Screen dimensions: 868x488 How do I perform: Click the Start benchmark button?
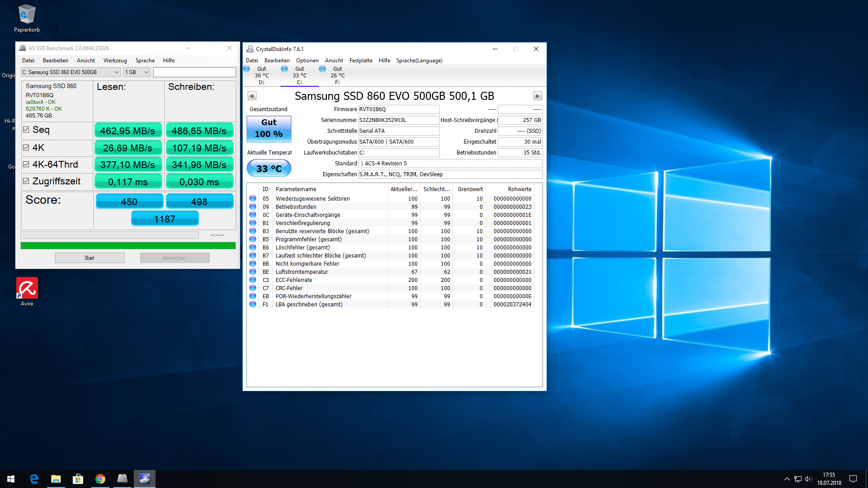pyautogui.click(x=90, y=258)
